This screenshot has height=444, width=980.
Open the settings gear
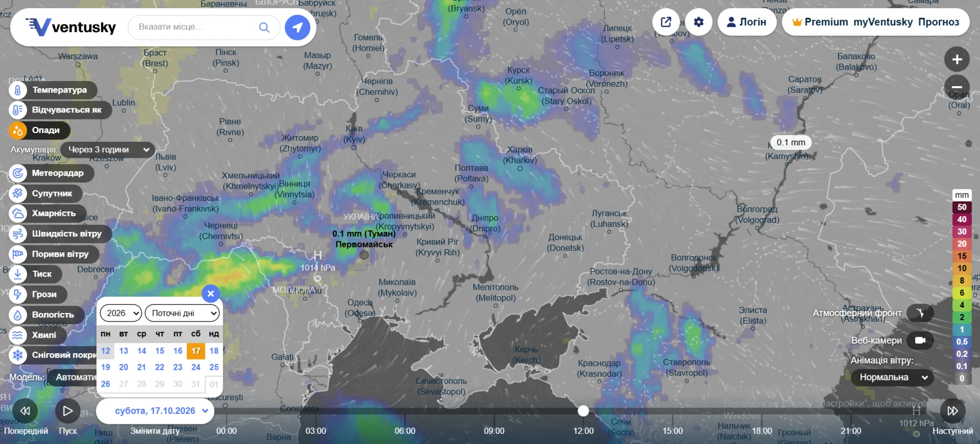coord(698,22)
